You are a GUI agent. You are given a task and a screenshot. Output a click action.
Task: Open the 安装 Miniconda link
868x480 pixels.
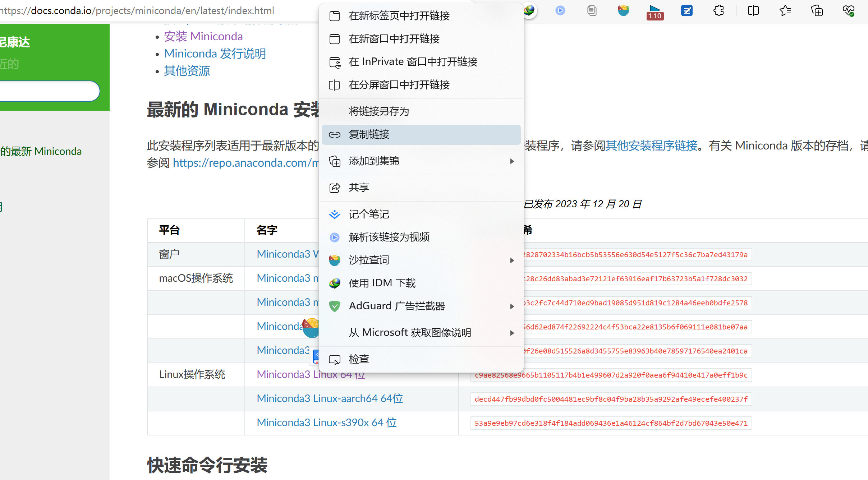pyautogui.click(x=203, y=36)
